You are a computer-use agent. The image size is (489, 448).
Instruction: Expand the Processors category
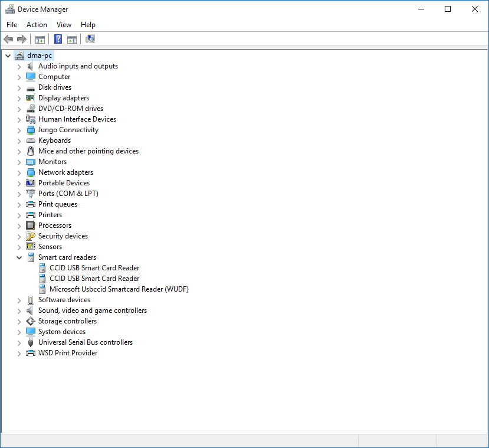click(x=19, y=225)
